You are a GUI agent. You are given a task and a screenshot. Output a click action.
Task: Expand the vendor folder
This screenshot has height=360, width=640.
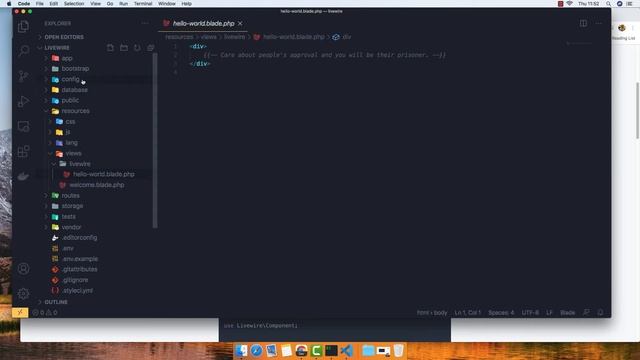pyautogui.click(x=71, y=227)
